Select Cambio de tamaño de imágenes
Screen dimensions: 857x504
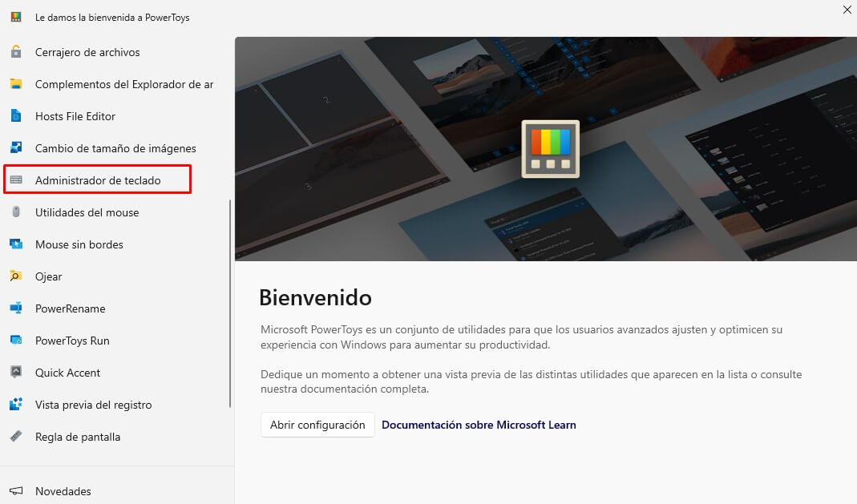pos(117,148)
